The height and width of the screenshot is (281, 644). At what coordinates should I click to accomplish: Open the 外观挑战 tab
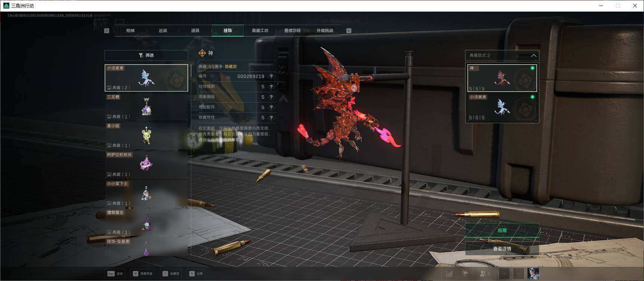click(325, 31)
